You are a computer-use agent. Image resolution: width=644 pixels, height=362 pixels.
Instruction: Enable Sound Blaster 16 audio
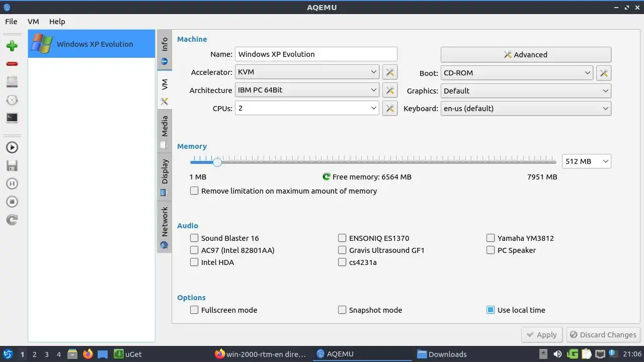[x=224, y=238]
